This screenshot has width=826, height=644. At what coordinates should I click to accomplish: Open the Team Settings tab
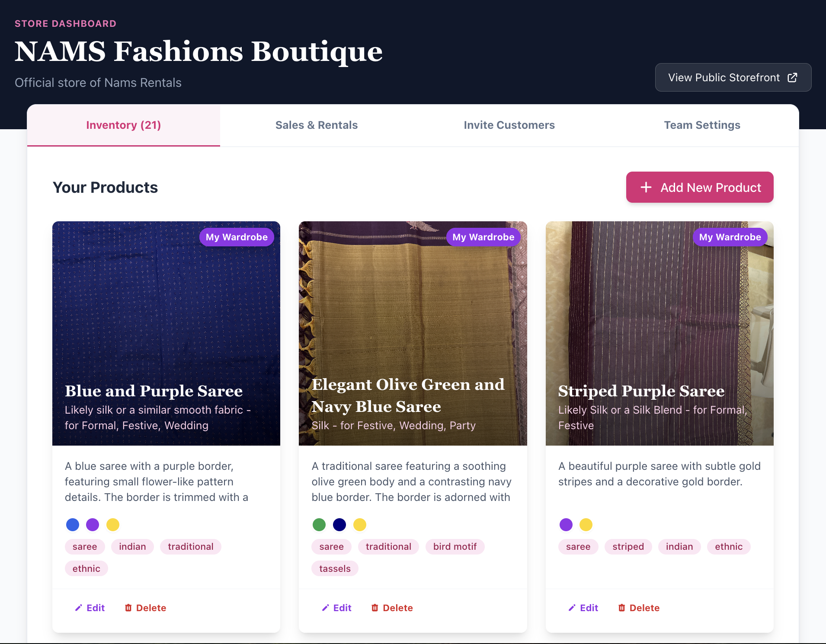(x=702, y=125)
